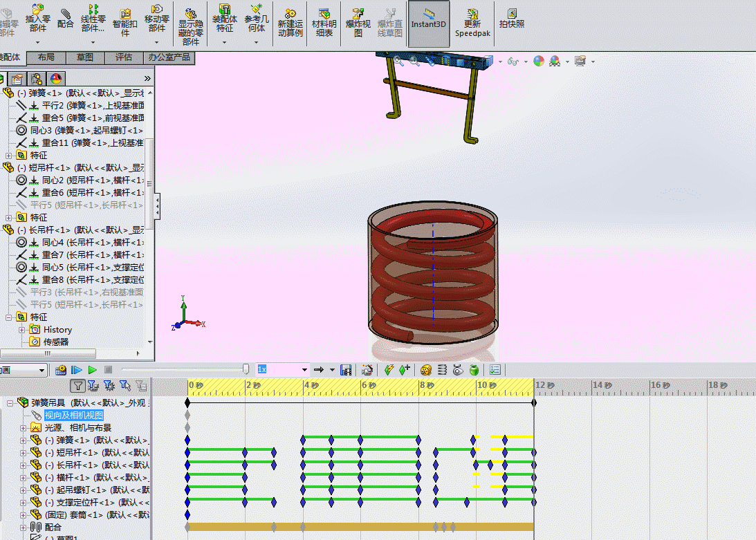Click the Hide/Show Items glasses icon
The image size is (756, 540).
coord(513,62)
